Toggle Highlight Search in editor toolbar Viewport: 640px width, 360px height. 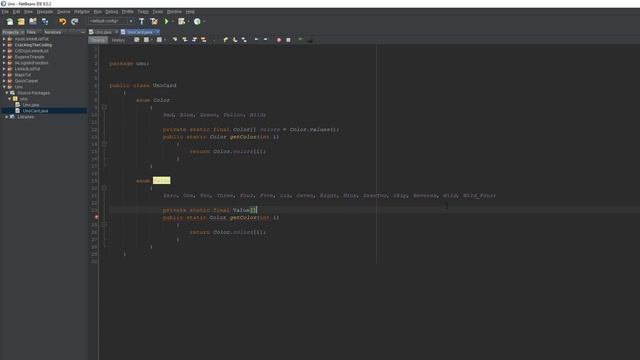pos(204,40)
